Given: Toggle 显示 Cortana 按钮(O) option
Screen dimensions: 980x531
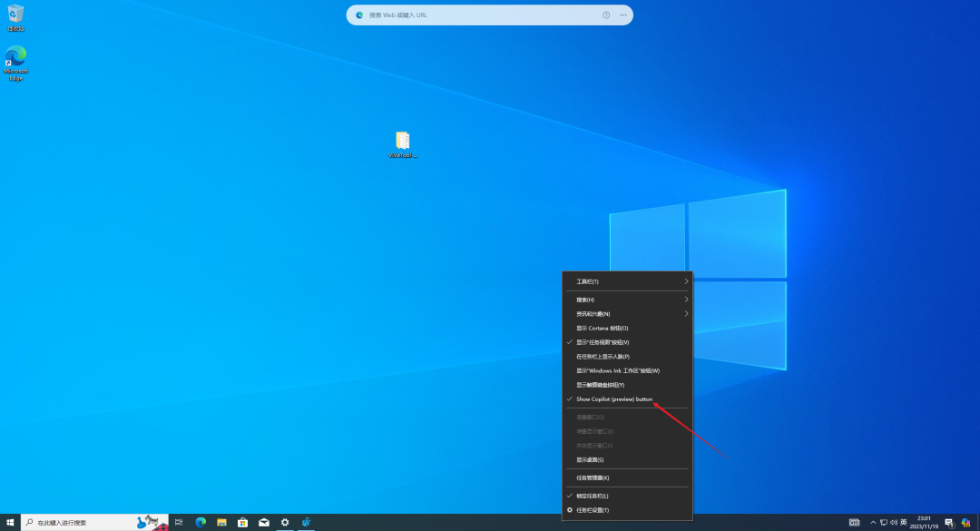Looking at the screenshot, I should tap(627, 329).
